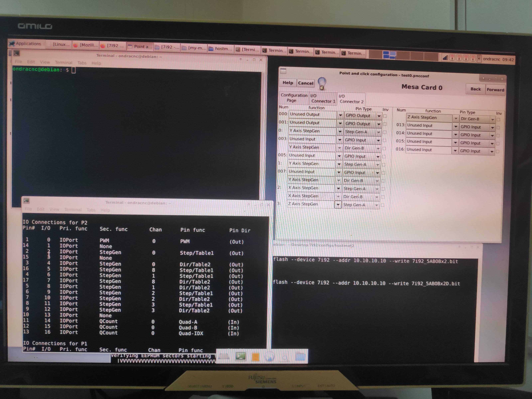The width and height of the screenshot is (532, 399).
Task: Switch to the [Termi... taskbar entry
Action: coord(248,50)
